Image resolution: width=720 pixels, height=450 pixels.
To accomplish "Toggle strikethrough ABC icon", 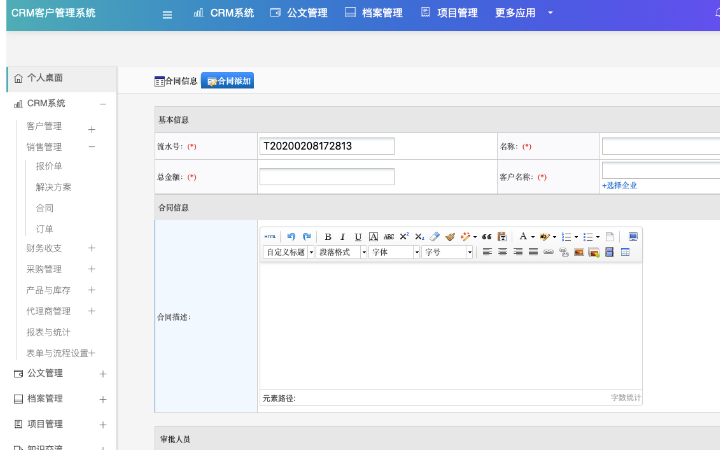I will coord(388,237).
